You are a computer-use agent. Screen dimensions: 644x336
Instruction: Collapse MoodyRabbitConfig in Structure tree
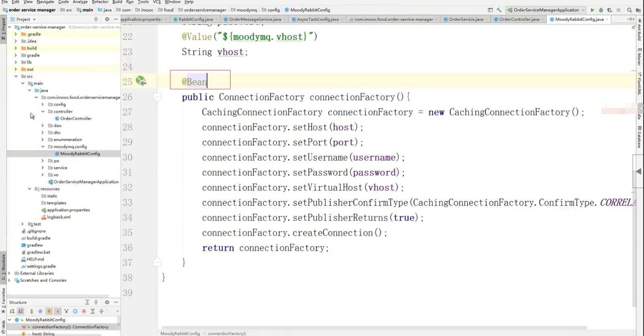pos(9,320)
